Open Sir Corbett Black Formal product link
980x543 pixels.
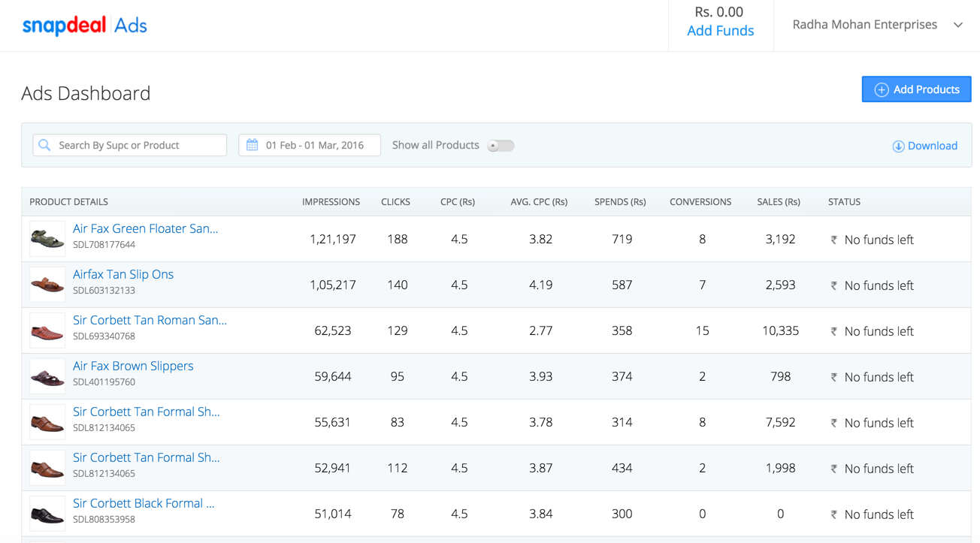click(144, 503)
